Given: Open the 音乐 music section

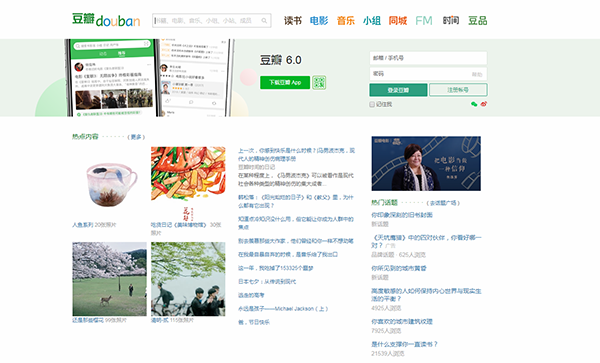Looking at the screenshot, I should tap(346, 20).
